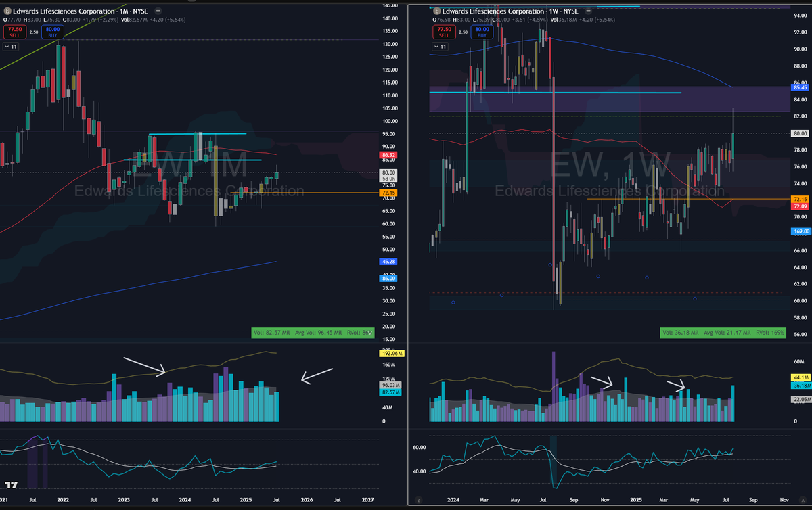
Task: Select the yellow 192.06M volume label
Action: click(391, 353)
